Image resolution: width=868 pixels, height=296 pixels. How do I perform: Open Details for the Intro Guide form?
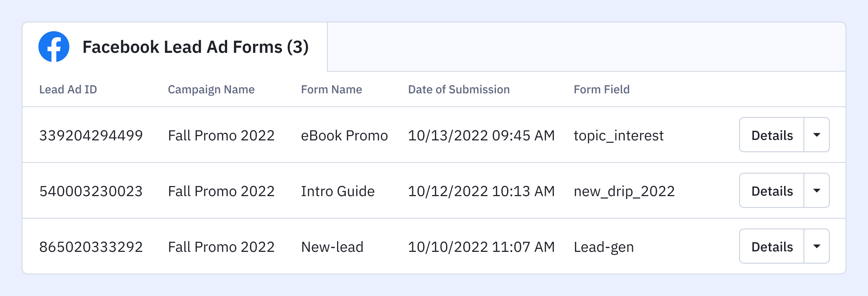pyautogui.click(x=772, y=191)
